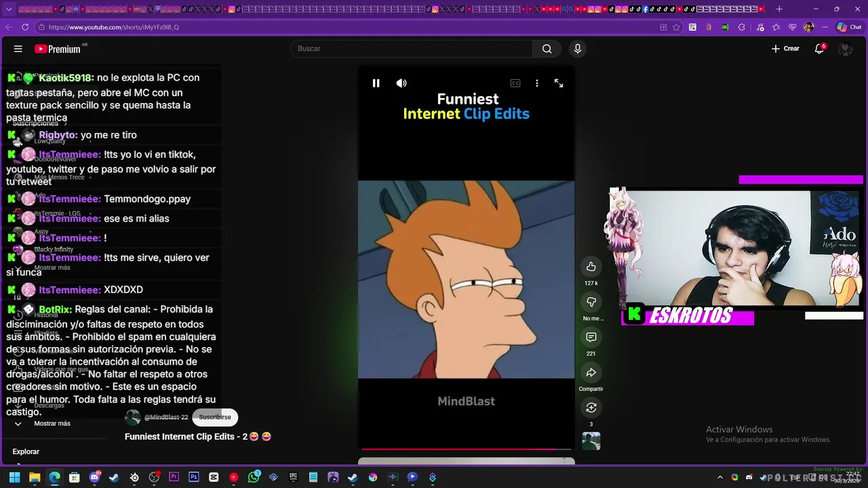
Task: Open Photoshop from the taskbar
Action: [194, 478]
